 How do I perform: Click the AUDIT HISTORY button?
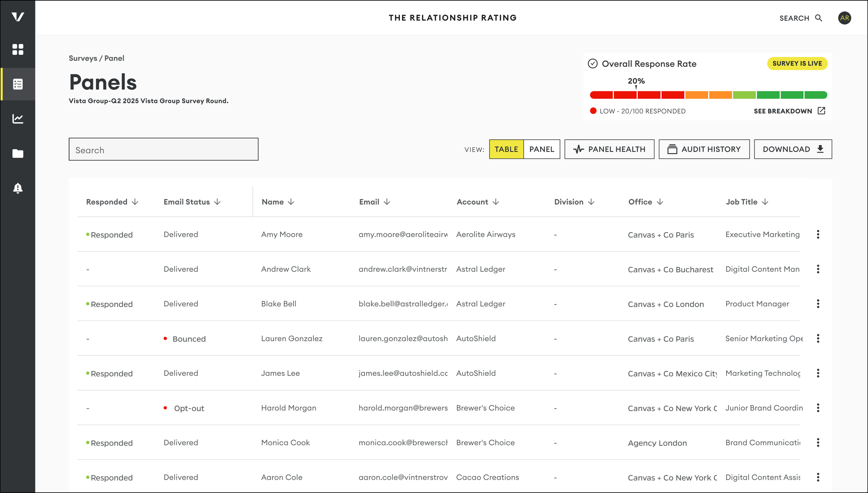704,149
